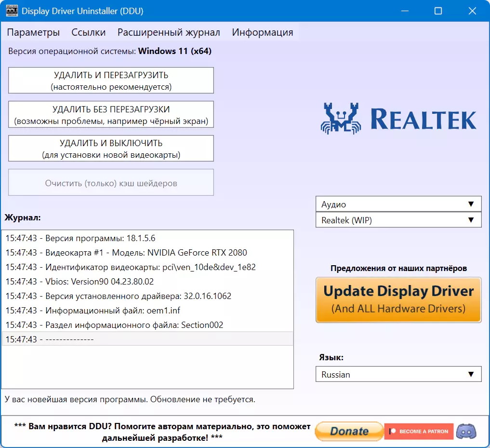Open the Russian language dropdown
The width and height of the screenshot is (490, 448).
point(398,375)
